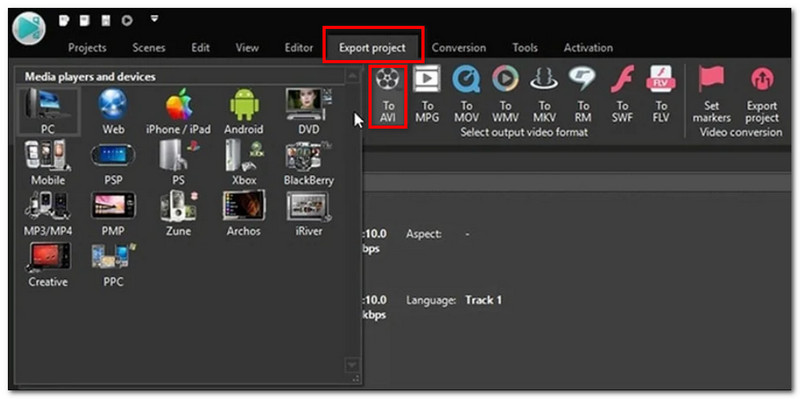Open the Edit tab
The height and width of the screenshot is (399, 800).
tap(201, 48)
